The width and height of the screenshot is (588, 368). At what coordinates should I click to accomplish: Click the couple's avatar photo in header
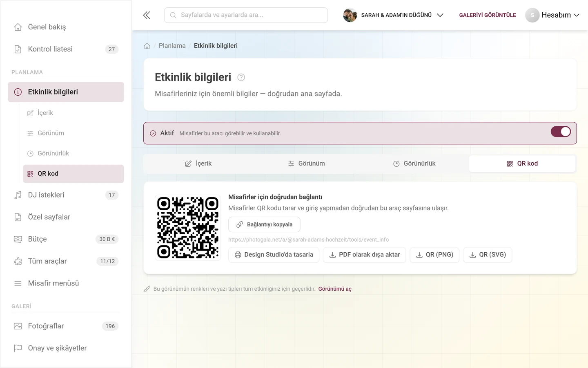350,15
